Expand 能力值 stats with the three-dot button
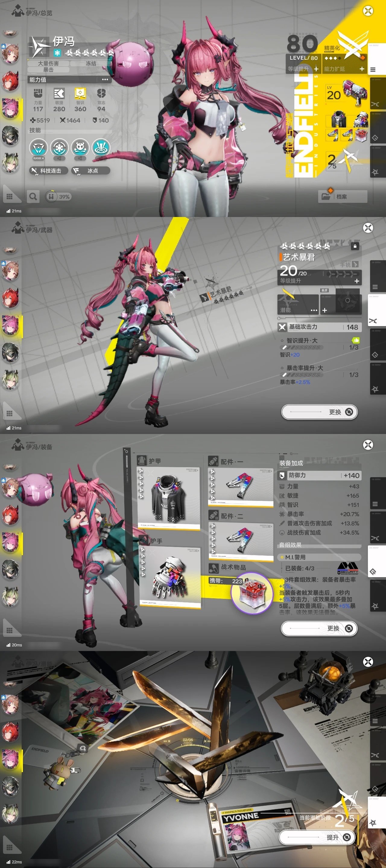 105,80
